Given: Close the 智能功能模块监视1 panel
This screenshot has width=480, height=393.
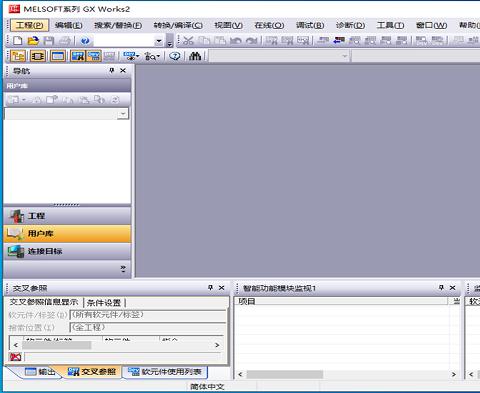Looking at the screenshot, I should (453, 288).
